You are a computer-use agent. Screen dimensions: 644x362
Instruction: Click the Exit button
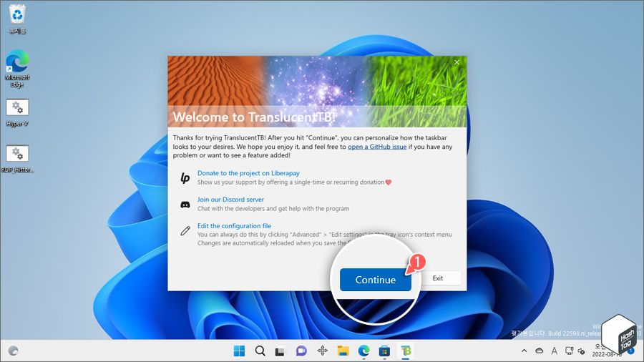tap(438, 278)
